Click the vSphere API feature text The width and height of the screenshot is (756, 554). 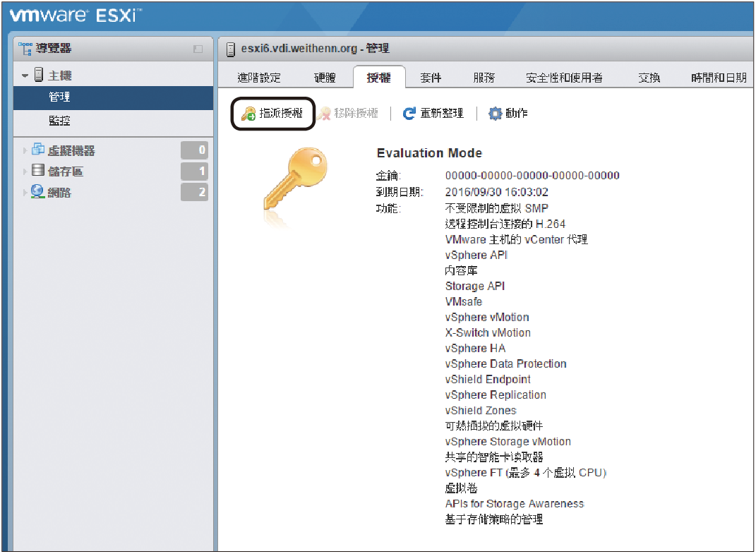tap(476, 255)
